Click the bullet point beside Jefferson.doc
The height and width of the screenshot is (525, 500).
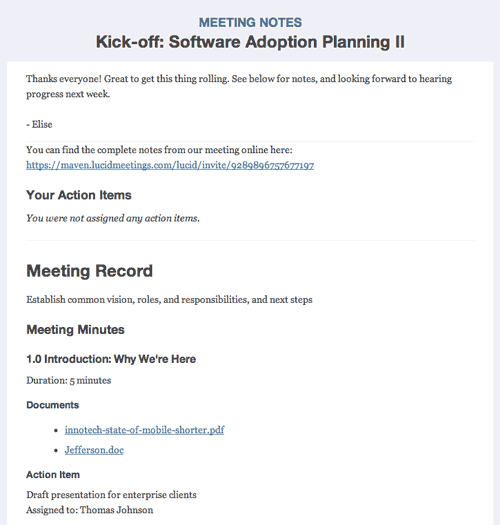pyautogui.click(x=56, y=451)
